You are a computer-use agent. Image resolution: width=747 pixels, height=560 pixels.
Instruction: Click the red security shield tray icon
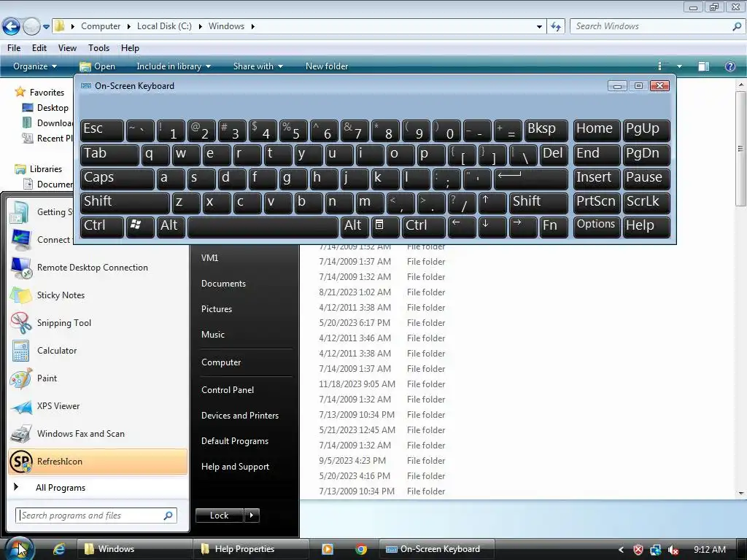coord(638,550)
